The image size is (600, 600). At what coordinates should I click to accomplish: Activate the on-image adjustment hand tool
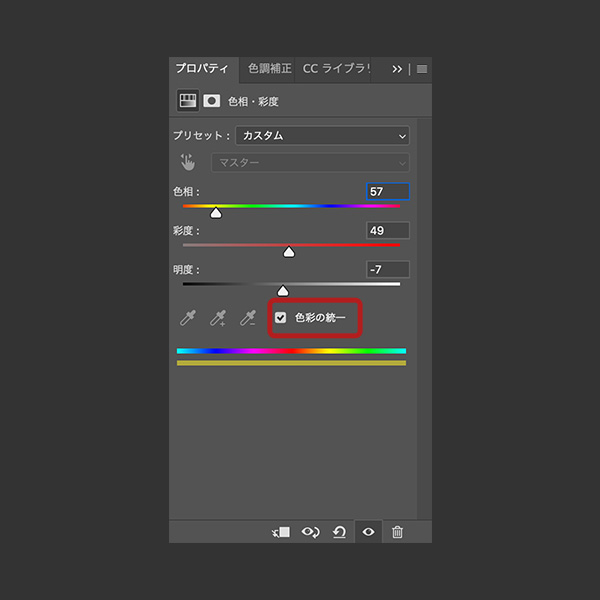point(188,162)
